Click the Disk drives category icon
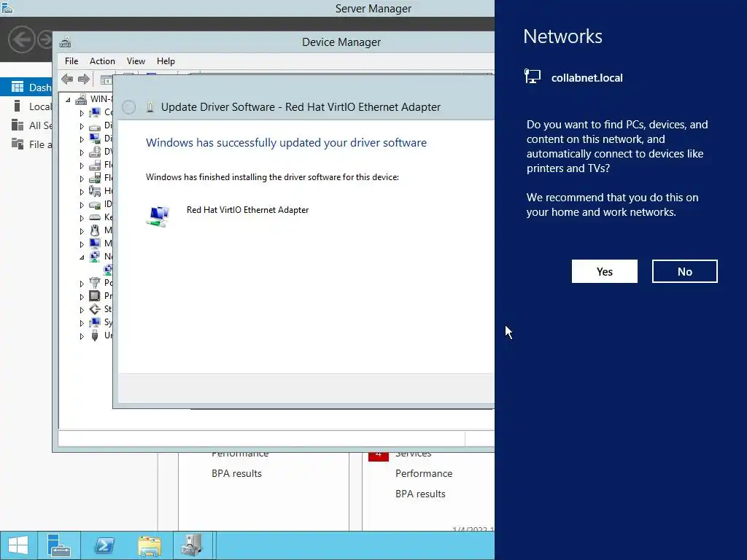747x560 pixels. click(95, 126)
